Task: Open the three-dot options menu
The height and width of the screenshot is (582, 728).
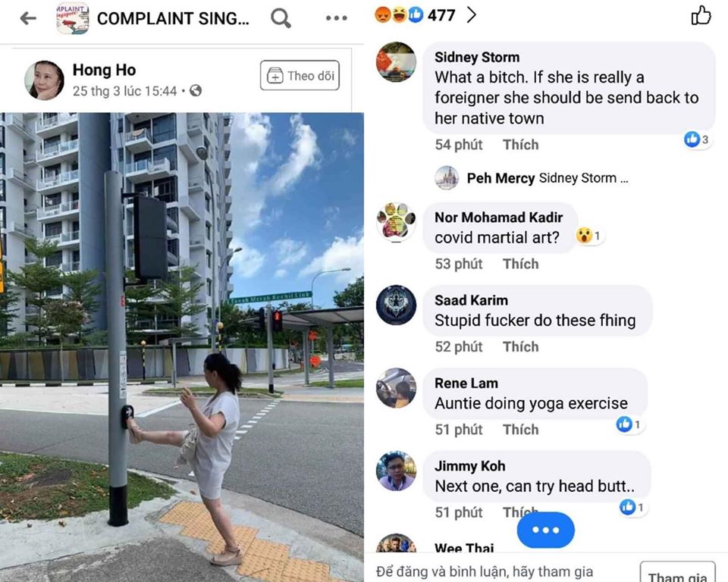Action: [x=336, y=18]
